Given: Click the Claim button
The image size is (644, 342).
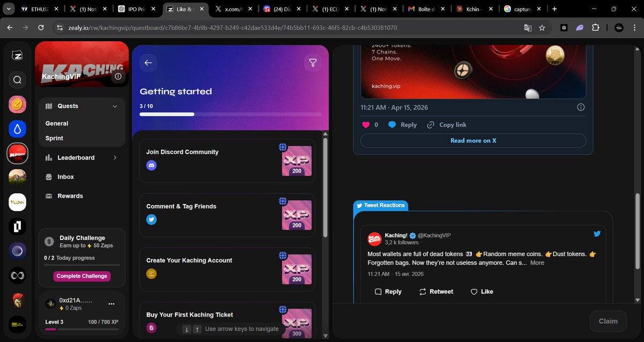Looking at the screenshot, I should pos(608,321).
